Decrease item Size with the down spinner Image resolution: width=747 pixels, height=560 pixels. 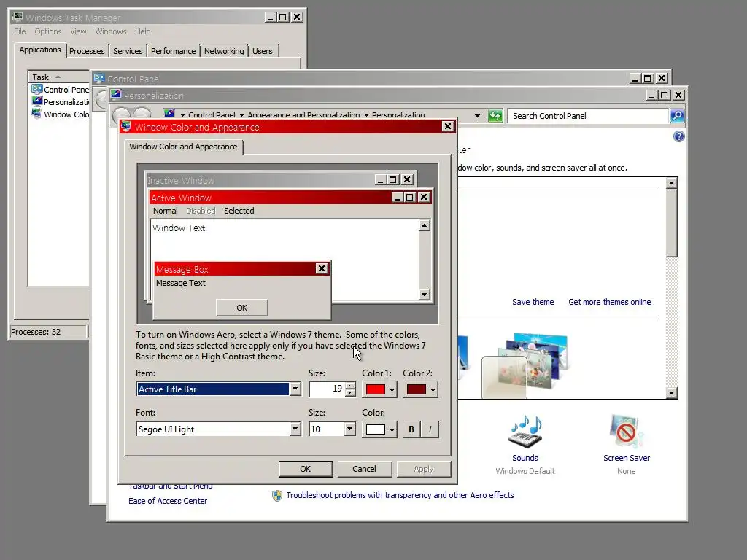tap(351, 393)
